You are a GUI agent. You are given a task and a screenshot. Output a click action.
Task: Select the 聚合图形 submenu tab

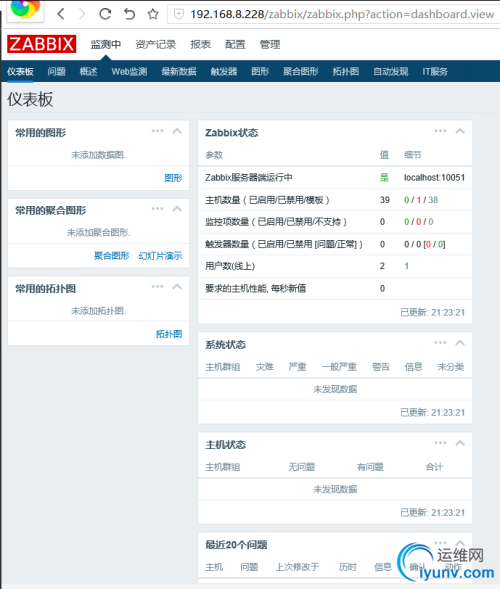click(301, 71)
